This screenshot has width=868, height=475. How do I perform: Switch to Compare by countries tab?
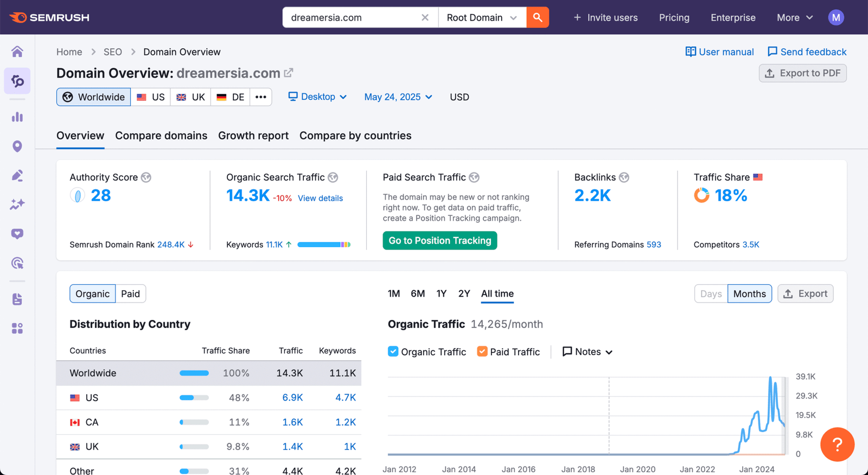(x=355, y=136)
